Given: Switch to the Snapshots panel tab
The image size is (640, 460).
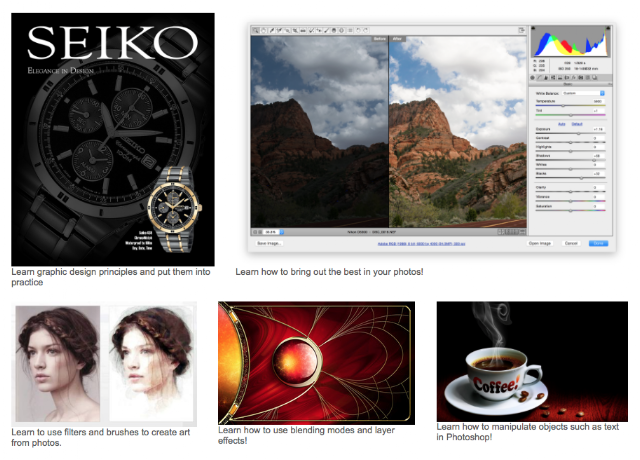Looking at the screenshot, I should click(595, 78).
